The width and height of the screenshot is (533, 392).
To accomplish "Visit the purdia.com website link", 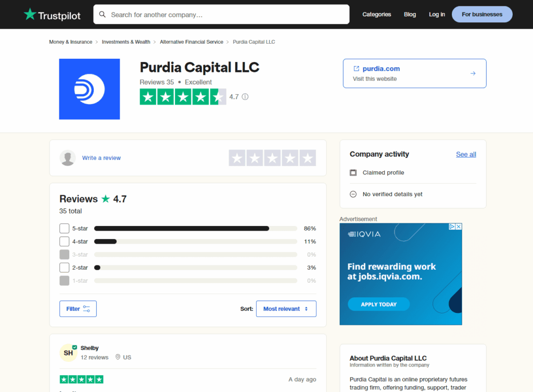I will pyautogui.click(x=381, y=69).
